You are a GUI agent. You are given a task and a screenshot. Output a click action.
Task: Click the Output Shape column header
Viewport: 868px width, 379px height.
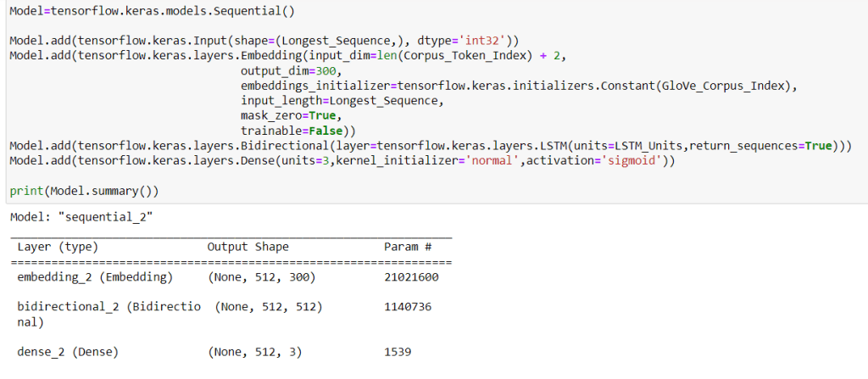tap(248, 247)
